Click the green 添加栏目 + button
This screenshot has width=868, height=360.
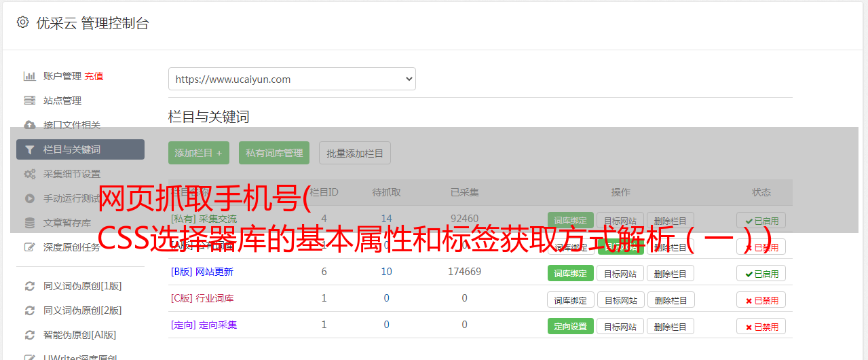click(199, 153)
